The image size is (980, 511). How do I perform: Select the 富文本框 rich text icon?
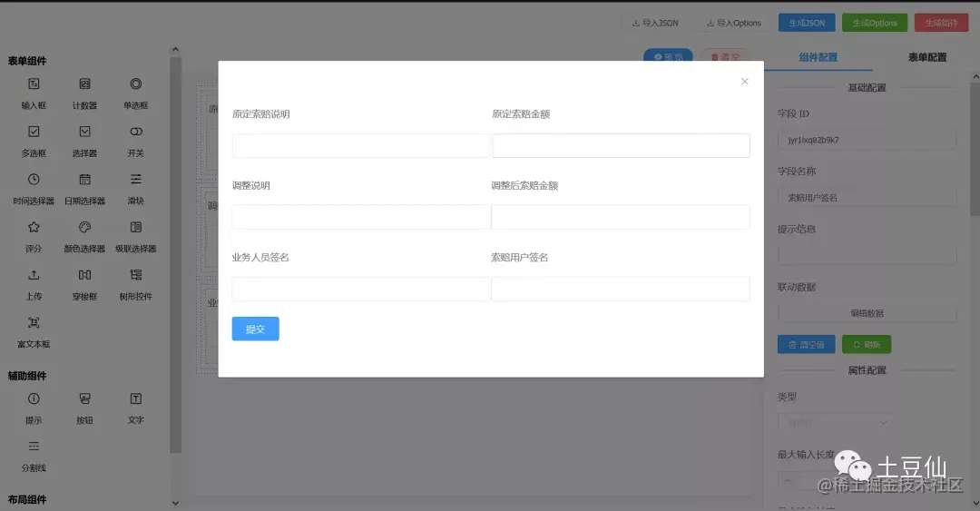34,323
